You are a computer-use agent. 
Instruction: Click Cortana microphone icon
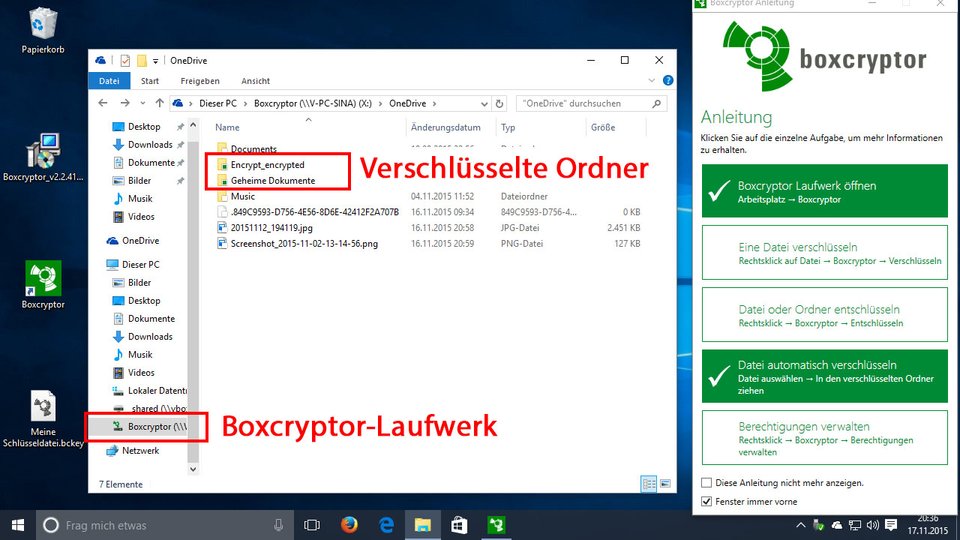[x=279, y=525]
